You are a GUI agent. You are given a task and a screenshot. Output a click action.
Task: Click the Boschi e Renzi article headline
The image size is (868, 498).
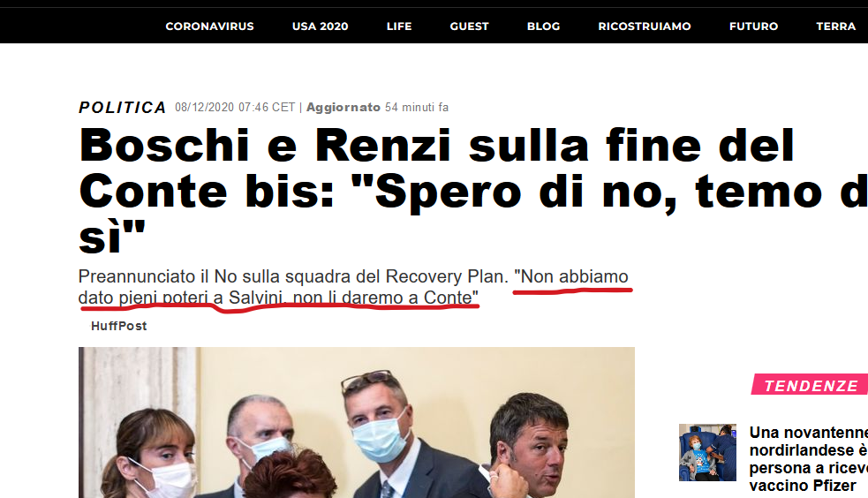pyautogui.click(x=473, y=191)
